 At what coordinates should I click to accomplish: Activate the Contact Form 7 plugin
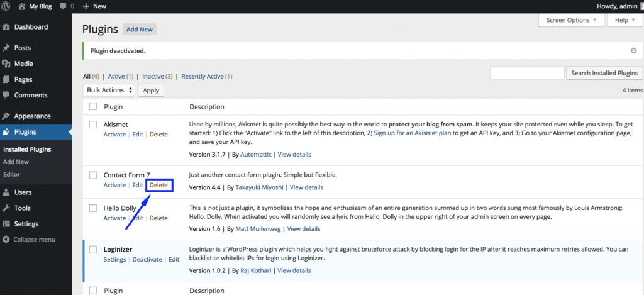click(x=114, y=186)
